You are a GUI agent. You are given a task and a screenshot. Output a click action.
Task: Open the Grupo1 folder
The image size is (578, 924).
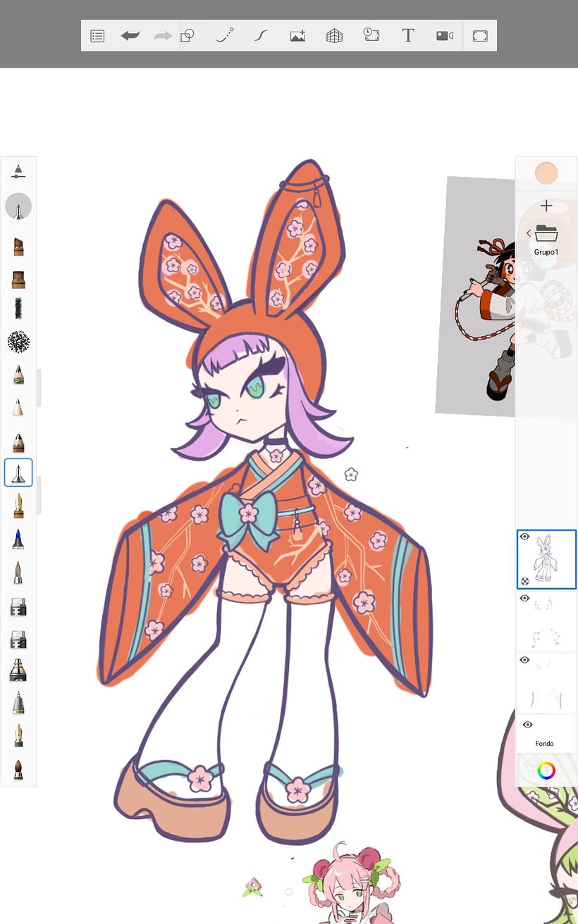[546, 232]
